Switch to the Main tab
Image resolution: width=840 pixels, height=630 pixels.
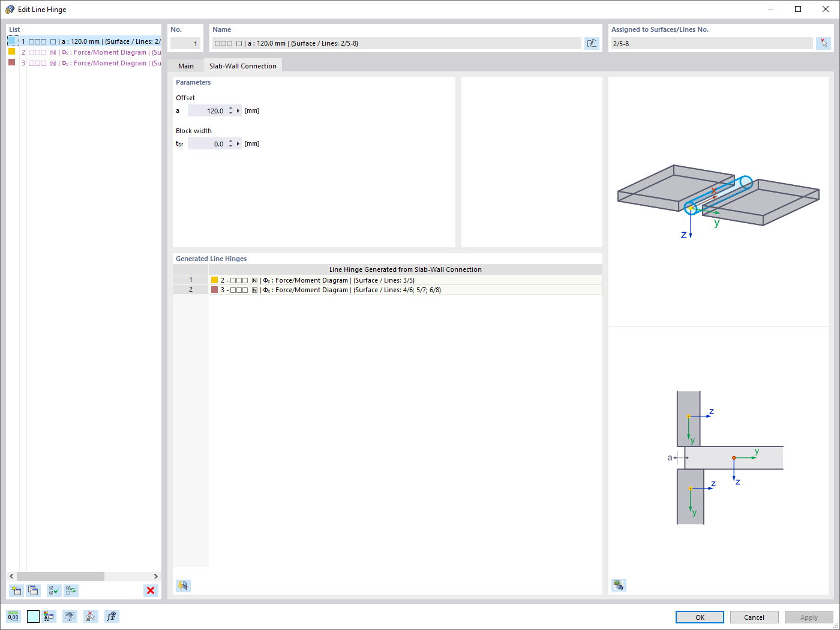pos(186,66)
